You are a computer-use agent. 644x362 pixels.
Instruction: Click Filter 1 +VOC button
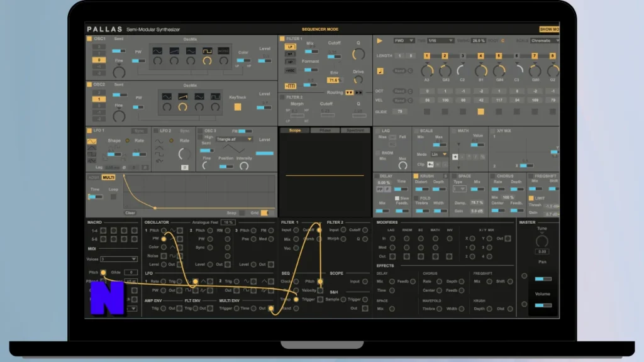pos(290,70)
